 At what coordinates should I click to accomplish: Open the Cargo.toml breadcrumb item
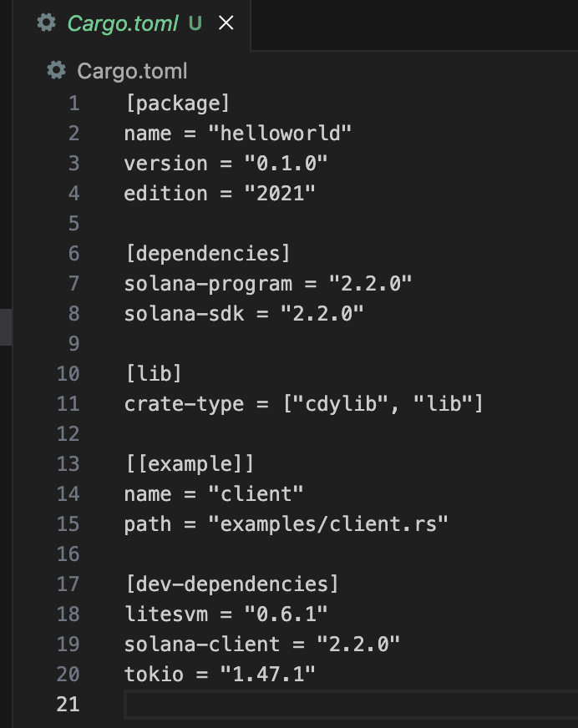(132, 71)
